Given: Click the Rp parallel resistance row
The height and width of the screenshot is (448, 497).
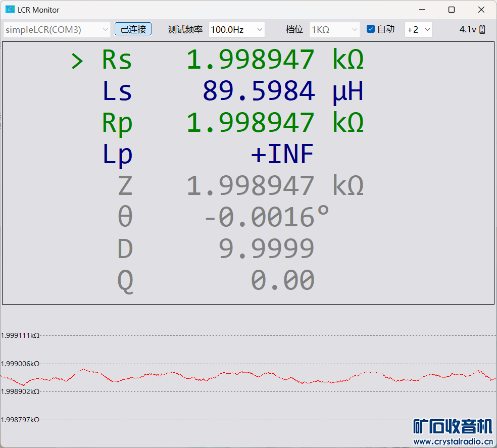Looking at the screenshot, I should coord(232,123).
